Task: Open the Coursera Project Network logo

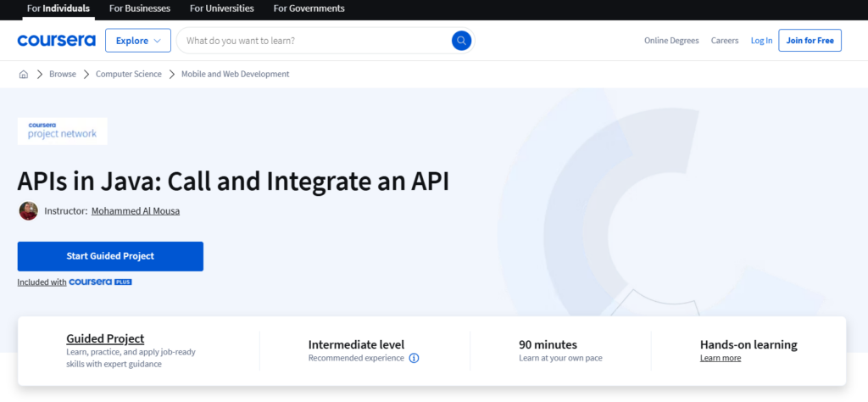Action: pyautogui.click(x=63, y=131)
